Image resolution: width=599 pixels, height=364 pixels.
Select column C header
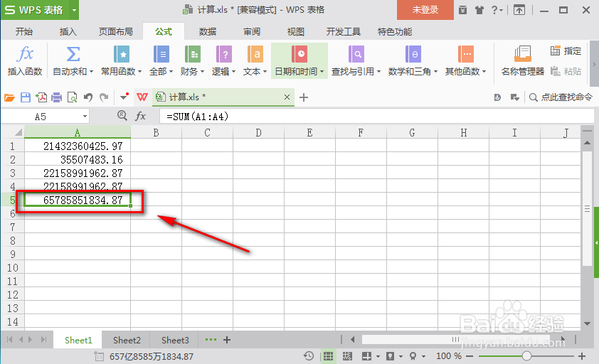click(x=207, y=132)
